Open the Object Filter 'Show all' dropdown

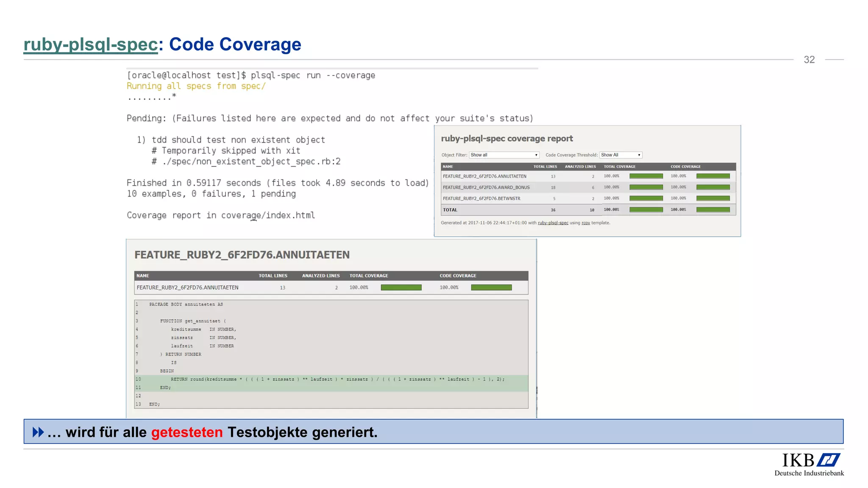tap(504, 155)
